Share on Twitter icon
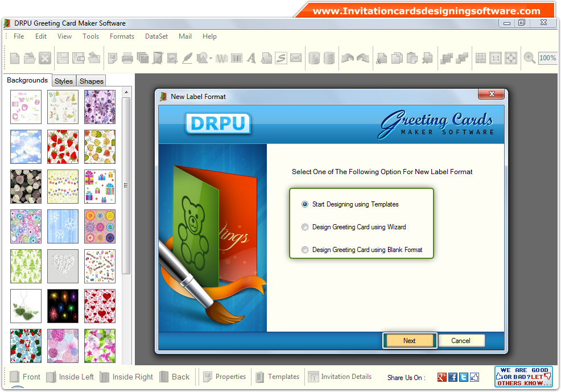This screenshot has height=392, width=561. click(x=464, y=377)
